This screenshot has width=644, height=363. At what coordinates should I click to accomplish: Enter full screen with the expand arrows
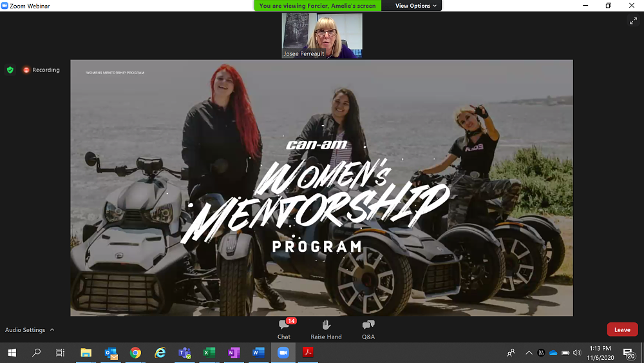pyautogui.click(x=632, y=21)
